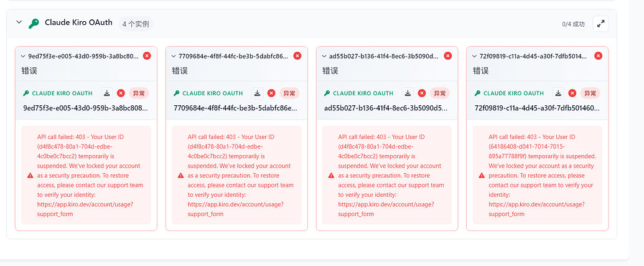Screen dimensions: 644x266
Task: Click red X next to download in 7709684e card
Action: (x=271, y=93)
